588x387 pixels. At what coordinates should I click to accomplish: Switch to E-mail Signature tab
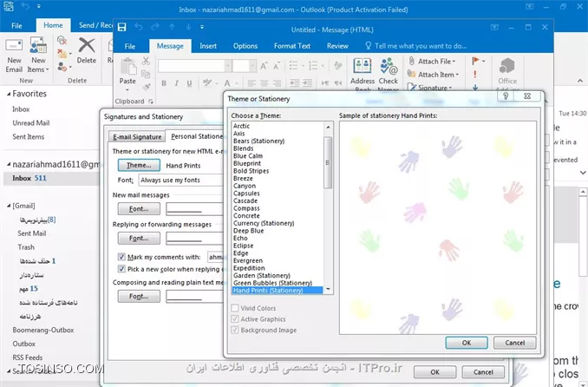tap(137, 137)
